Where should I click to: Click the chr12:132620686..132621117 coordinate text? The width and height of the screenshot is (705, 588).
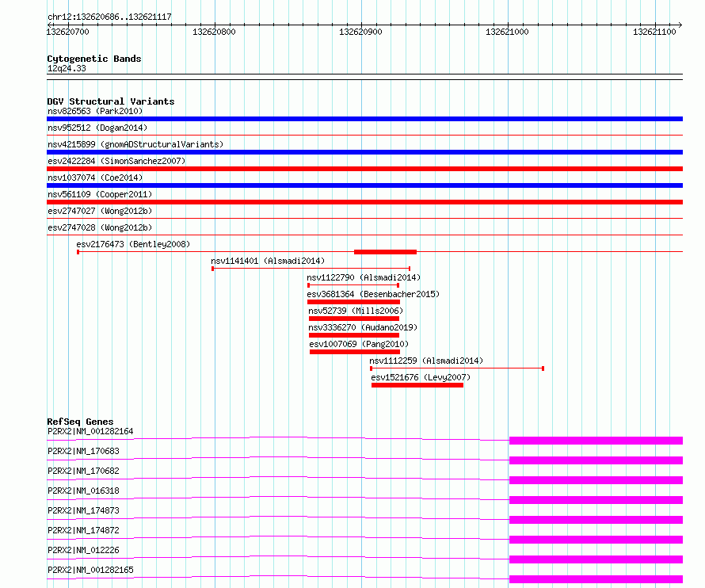coord(109,17)
